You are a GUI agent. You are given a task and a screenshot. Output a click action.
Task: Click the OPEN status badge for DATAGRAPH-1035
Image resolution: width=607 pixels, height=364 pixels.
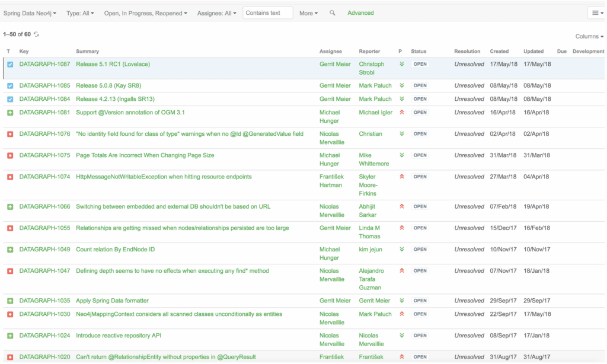(420, 301)
